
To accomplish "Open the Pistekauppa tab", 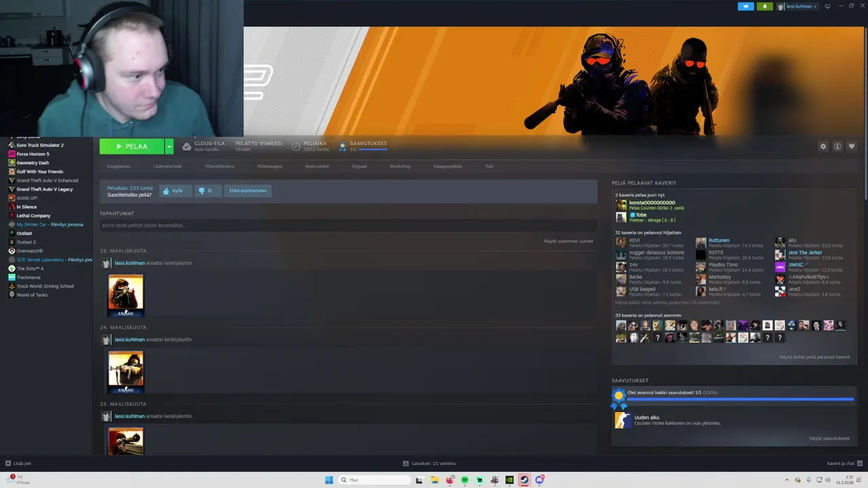I will click(x=269, y=166).
